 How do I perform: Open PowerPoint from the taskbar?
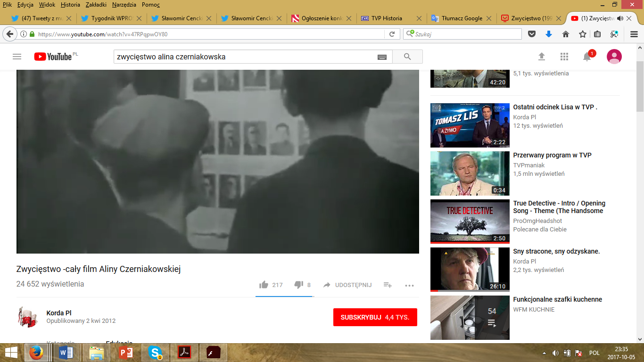coord(125,353)
